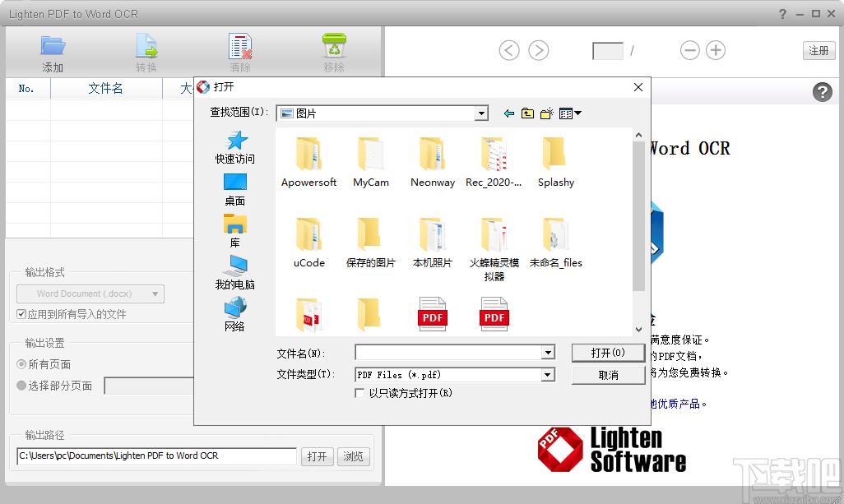This screenshot has height=504, width=844.
Task: Expand the 查找范围 folder dropdown
Action: pyautogui.click(x=482, y=113)
